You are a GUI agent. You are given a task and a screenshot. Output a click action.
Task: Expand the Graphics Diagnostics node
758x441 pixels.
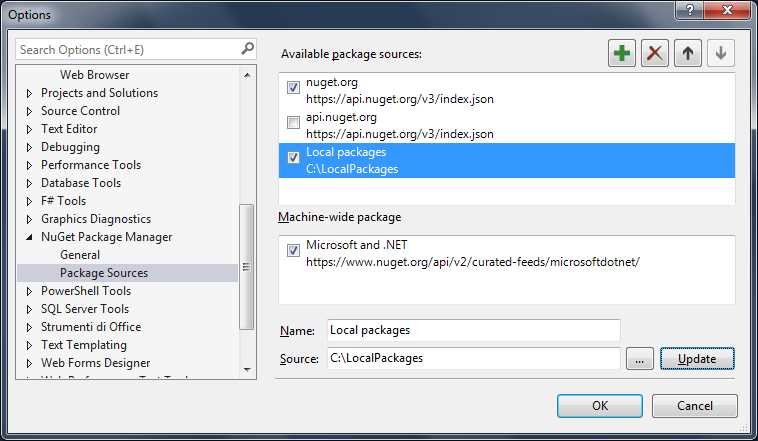29,219
